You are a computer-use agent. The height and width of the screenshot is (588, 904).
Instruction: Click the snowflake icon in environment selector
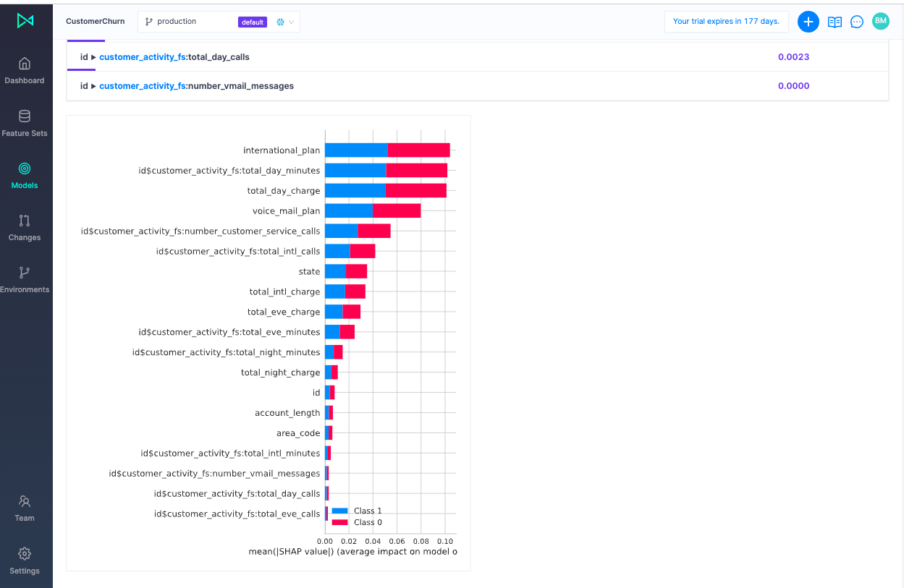(x=280, y=22)
